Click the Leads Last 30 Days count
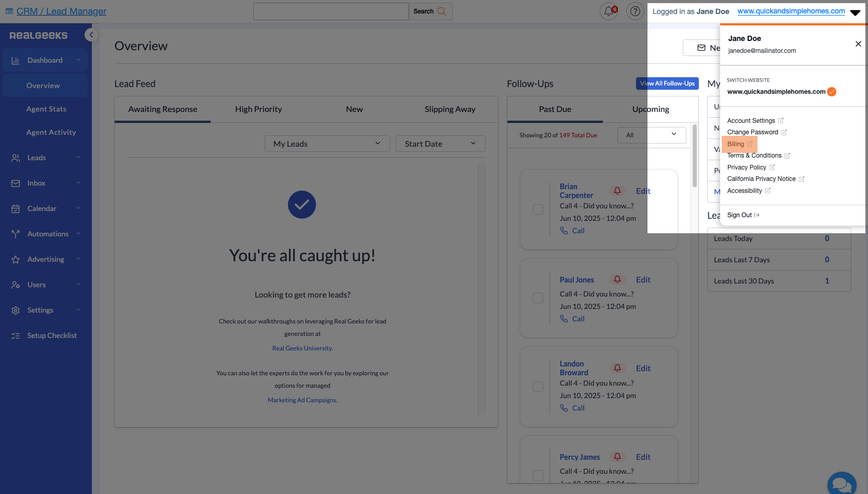This screenshot has width=868, height=494. point(827,280)
